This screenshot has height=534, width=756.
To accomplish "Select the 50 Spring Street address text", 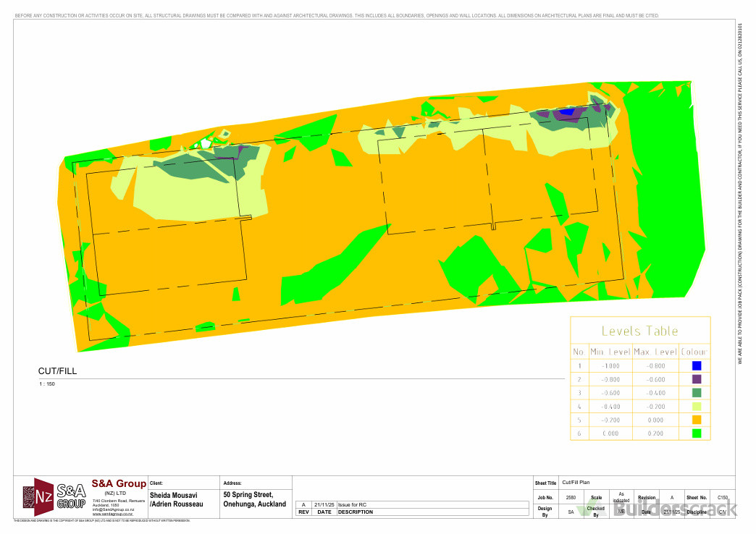I will point(248,494).
